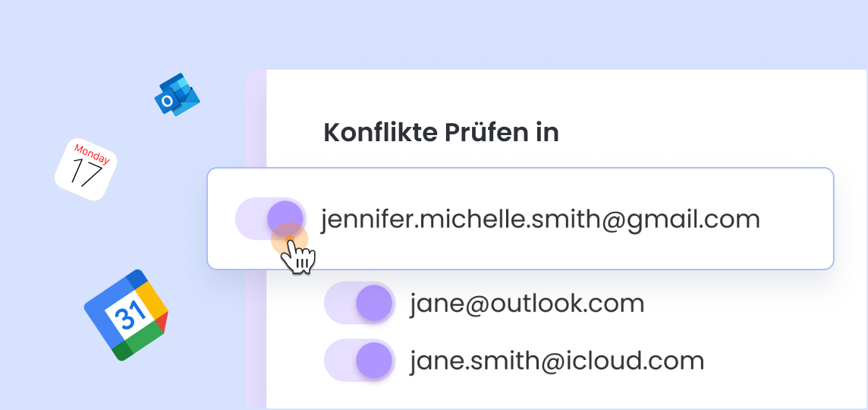The height and width of the screenshot is (410, 868).
Task: Disable the jane@outlook.com calendar toggle
Action: pyautogui.click(x=359, y=303)
